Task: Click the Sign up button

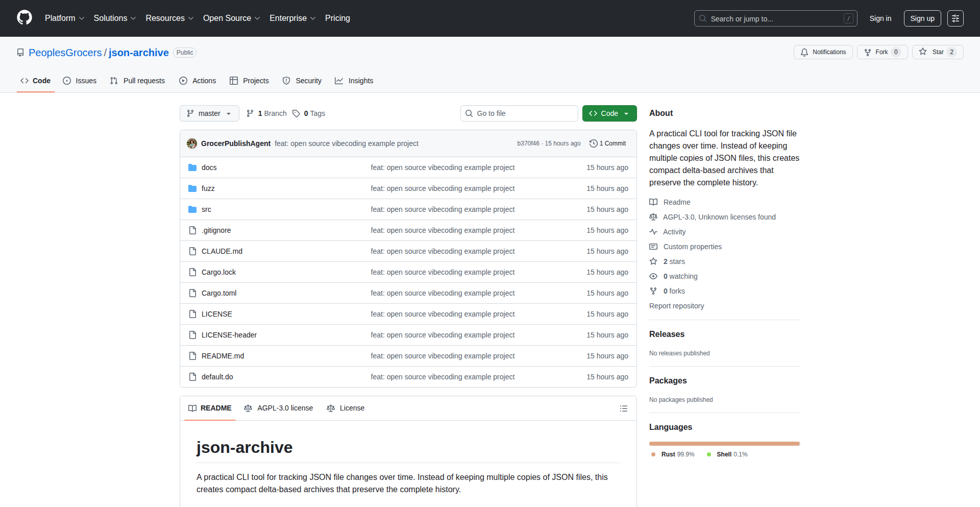Action: coord(922,18)
